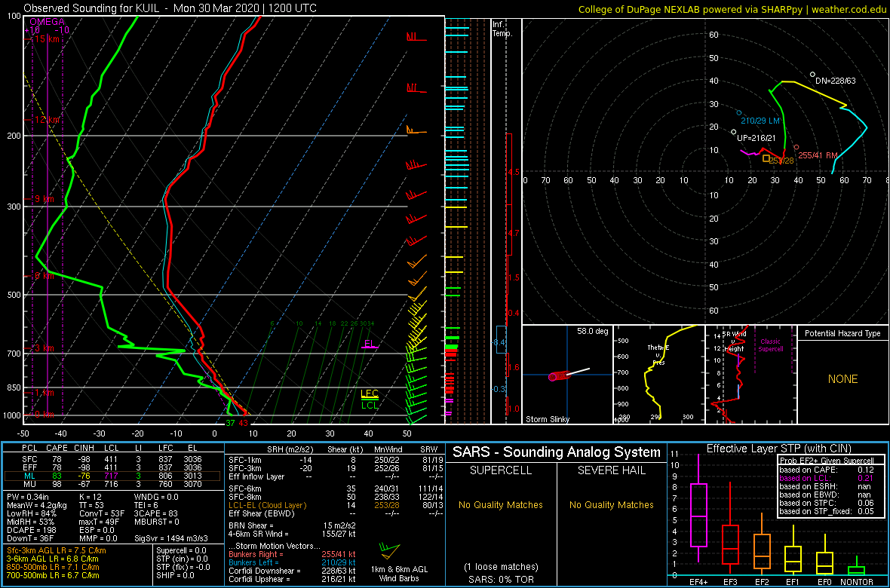The height and width of the screenshot is (588, 890).
Task: Click the surface temperature value 43
Action: (244, 423)
